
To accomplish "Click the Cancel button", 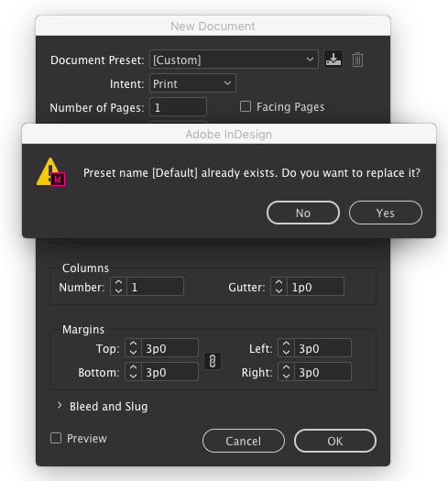I will pos(244,441).
